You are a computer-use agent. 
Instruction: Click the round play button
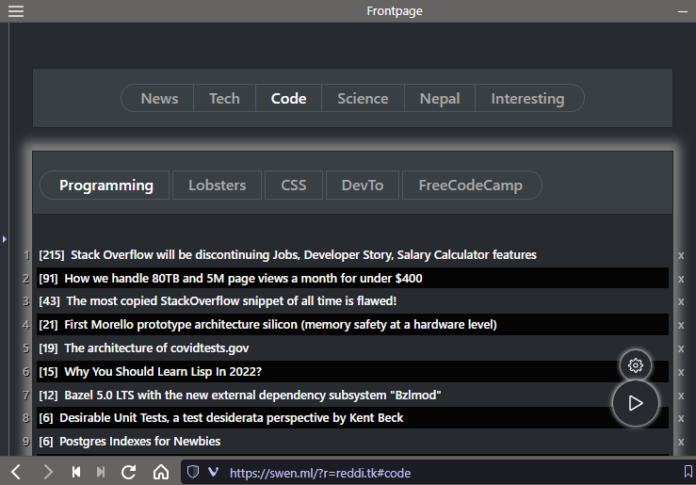click(x=635, y=403)
